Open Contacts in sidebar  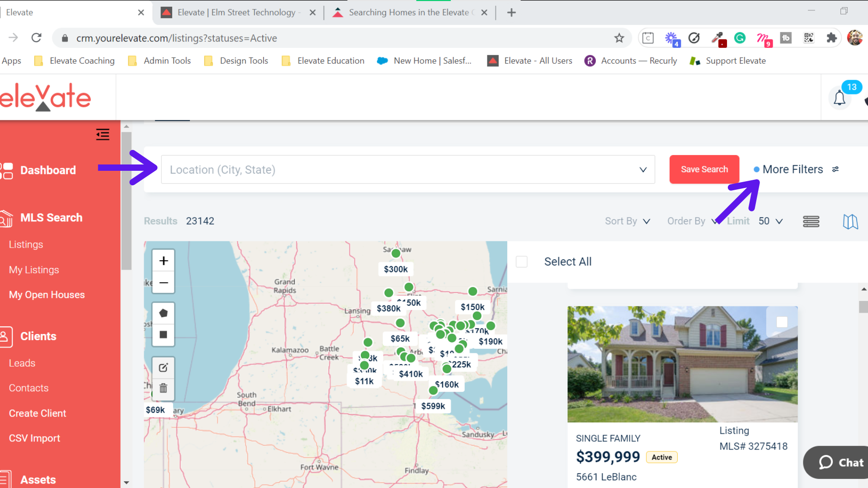(x=28, y=388)
